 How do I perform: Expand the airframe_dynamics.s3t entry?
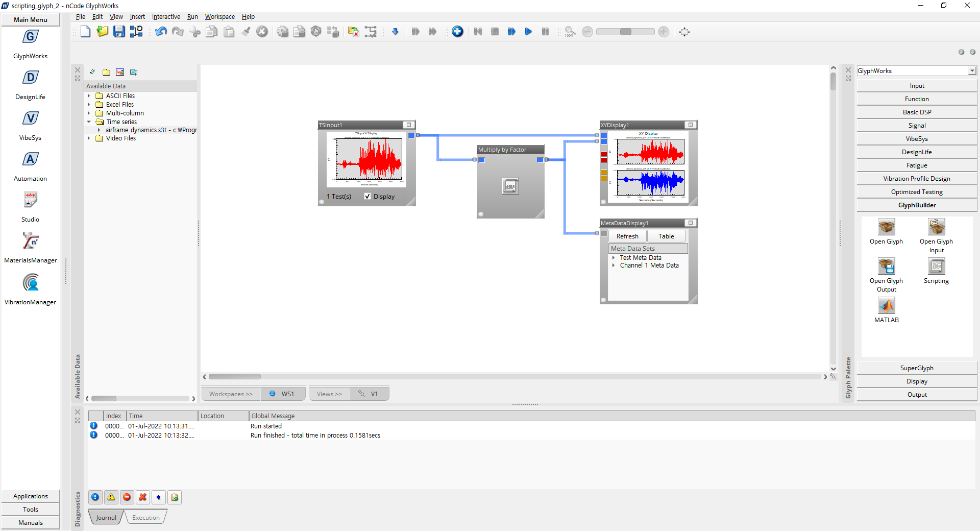pos(99,130)
